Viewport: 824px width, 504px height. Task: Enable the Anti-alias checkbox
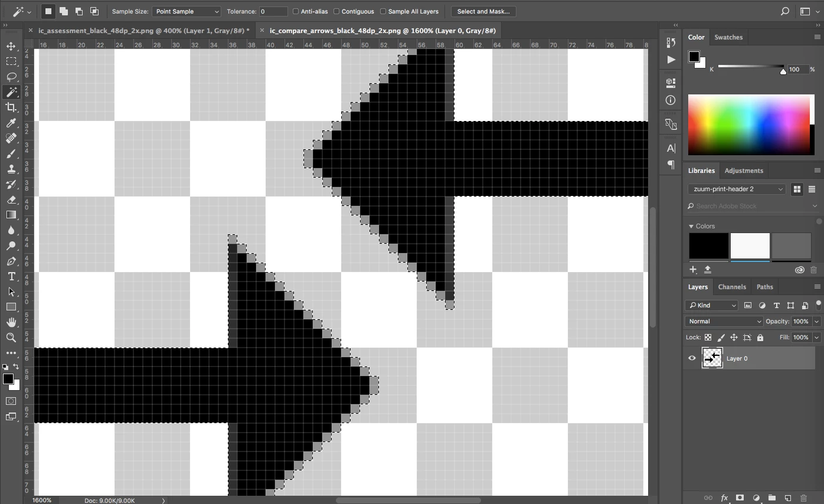click(x=310, y=11)
